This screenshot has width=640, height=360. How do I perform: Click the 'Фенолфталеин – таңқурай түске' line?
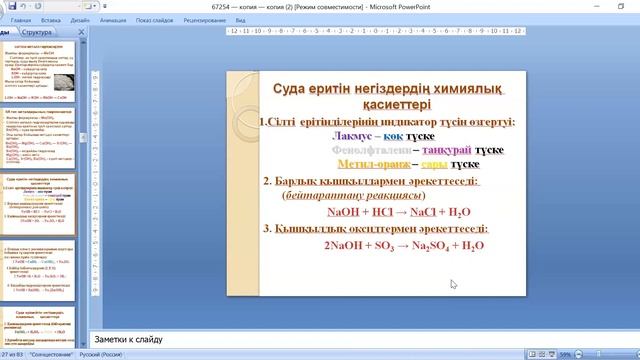418,150
